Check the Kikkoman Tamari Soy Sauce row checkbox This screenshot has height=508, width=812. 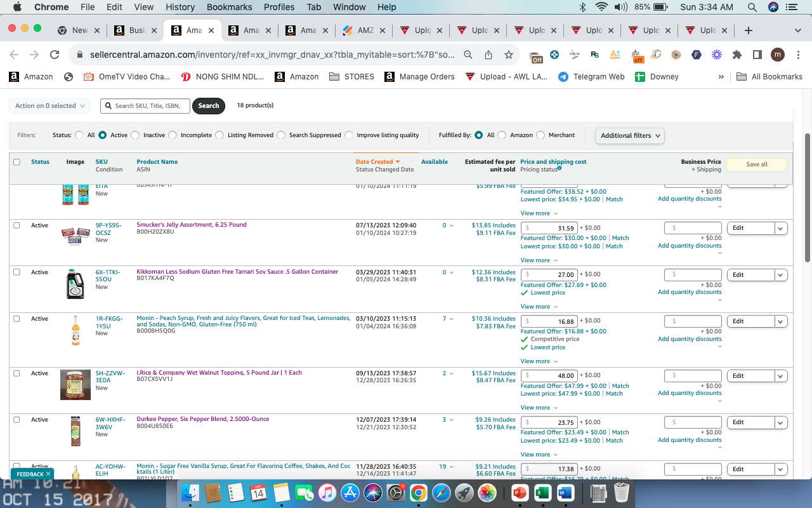pos(16,272)
